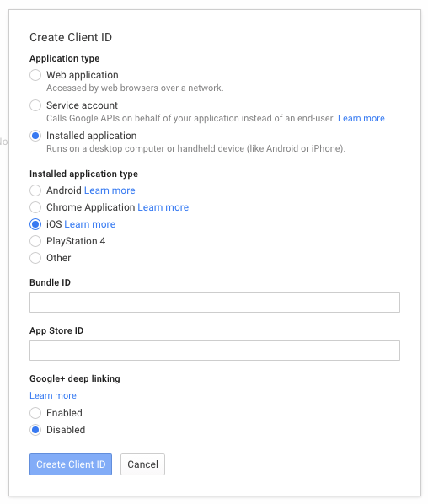
Task: Choose the Service account option
Action: tap(35, 105)
